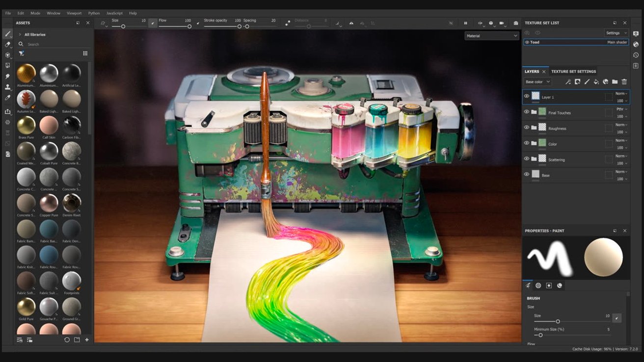Screen dimensions: 644x362
Task: Add a folder using the Layers folder icon
Action: [615, 82]
